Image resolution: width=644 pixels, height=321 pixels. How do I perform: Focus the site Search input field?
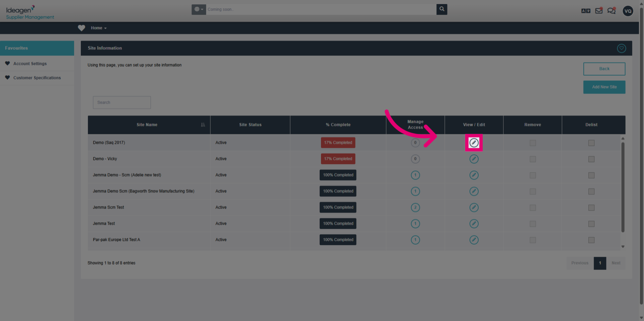(x=122, y=103)
